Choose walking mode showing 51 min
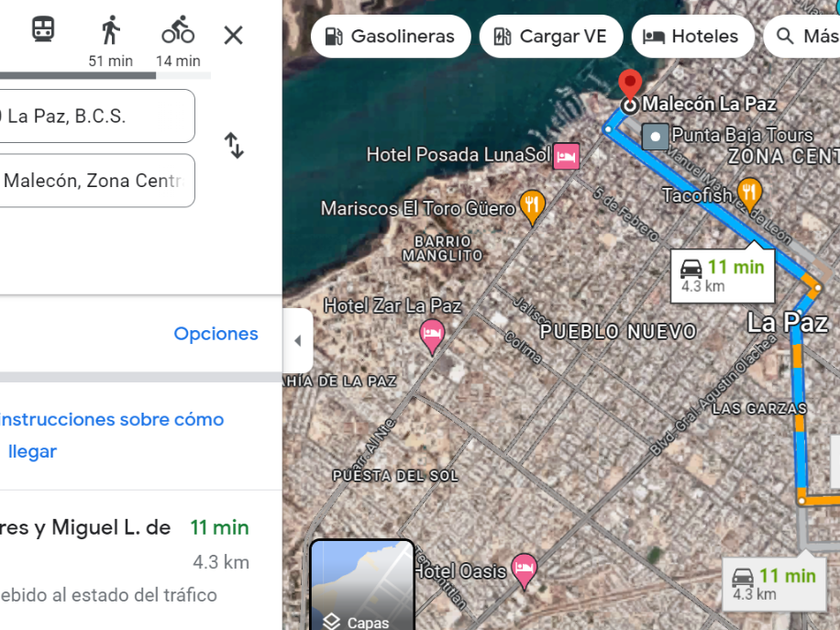This screenshot has width=840, height=630. [111, 41]
